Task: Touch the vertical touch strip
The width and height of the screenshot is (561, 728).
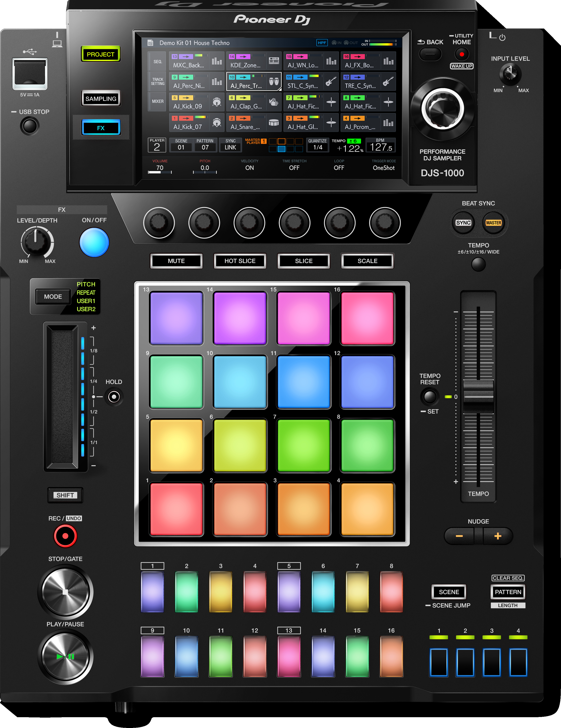Action: tap(62, 397)
